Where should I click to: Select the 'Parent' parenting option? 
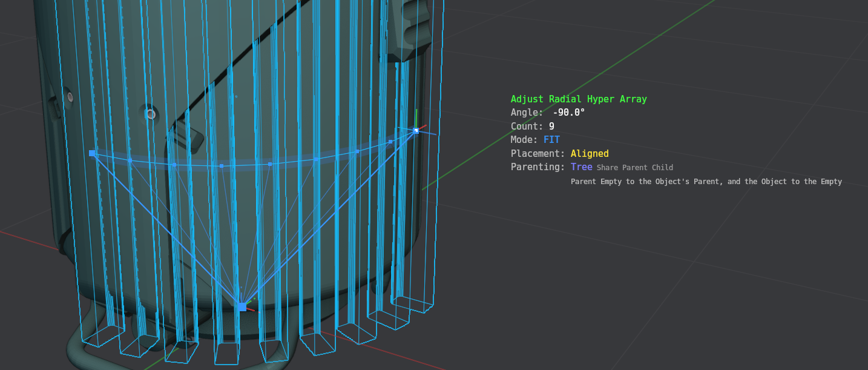(634, 168)
